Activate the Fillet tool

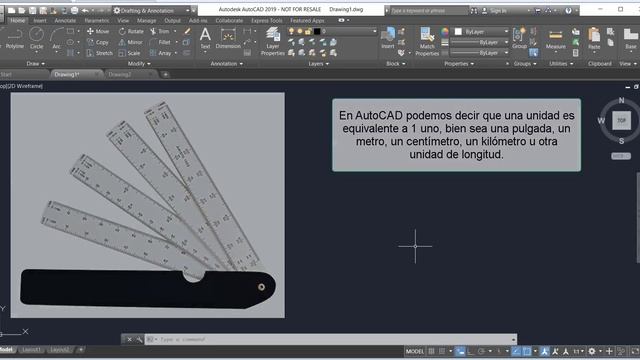160,42
